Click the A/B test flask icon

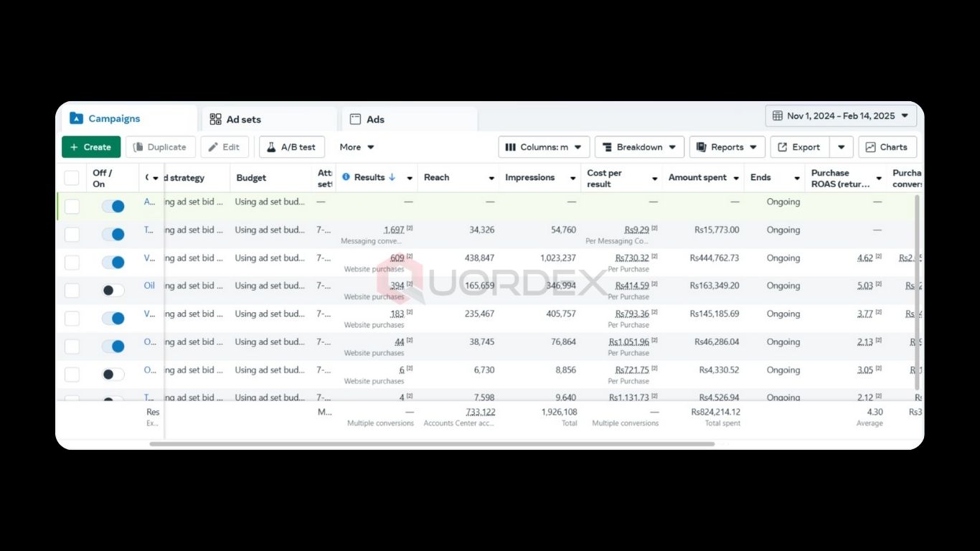(x=271, y=147)
